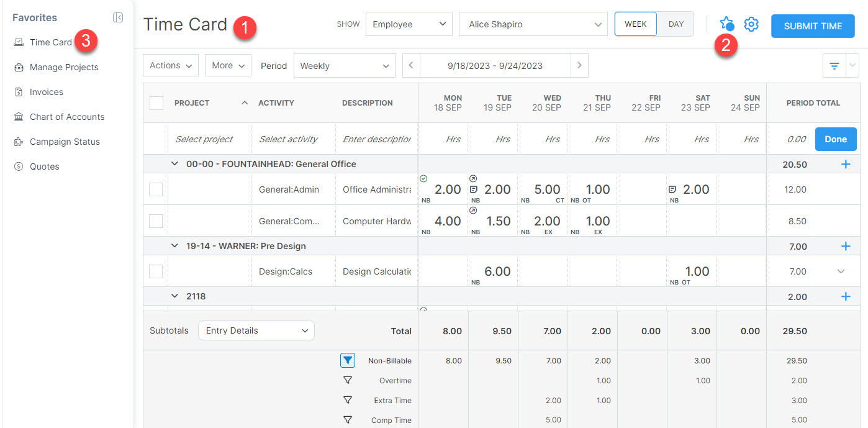Open the Manage Projects sidebar icon
The width and height of the screenshot is (868, 428).
[x=19, y=66]
